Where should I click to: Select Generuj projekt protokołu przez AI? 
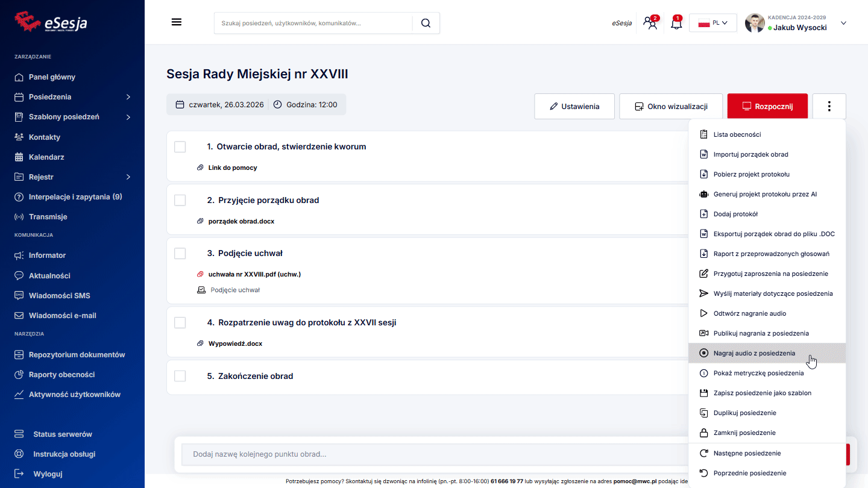[x=765, y=194]
